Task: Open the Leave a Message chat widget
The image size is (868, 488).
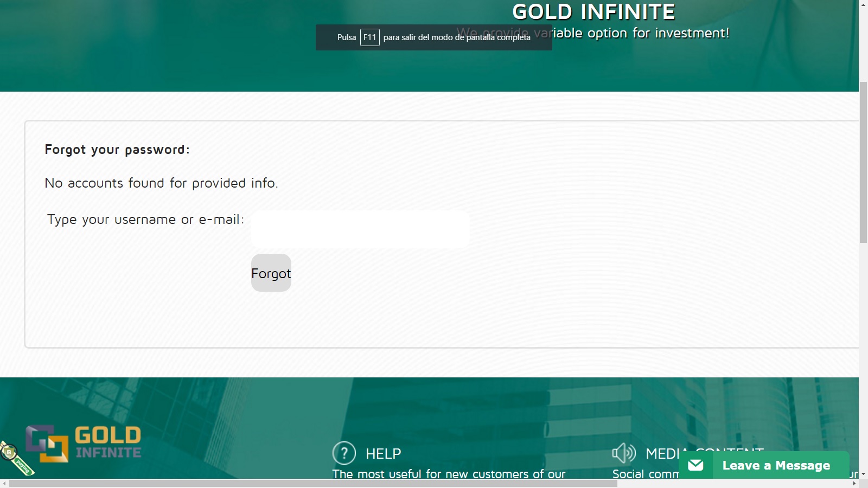Action: pos(764,465)
